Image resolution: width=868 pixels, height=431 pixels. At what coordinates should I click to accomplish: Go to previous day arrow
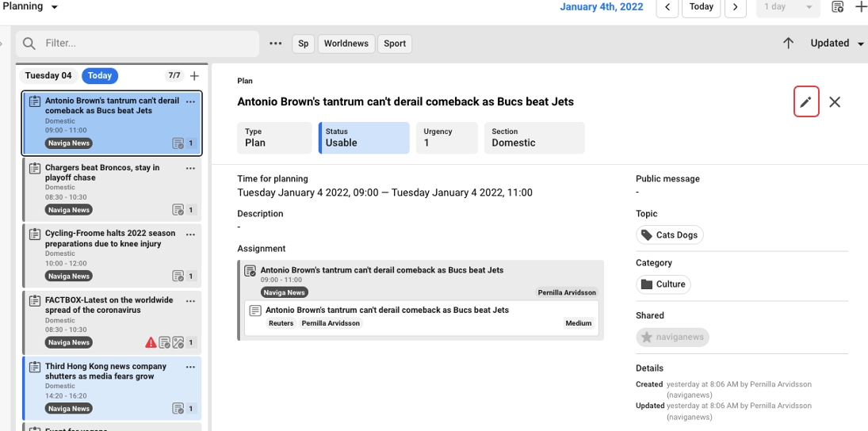tap(667, 7)
